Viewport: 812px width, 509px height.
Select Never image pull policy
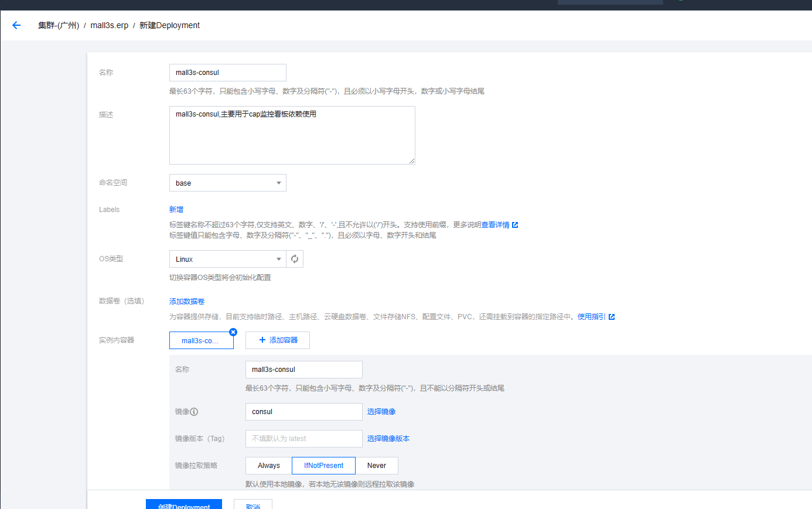pos(377,466)
